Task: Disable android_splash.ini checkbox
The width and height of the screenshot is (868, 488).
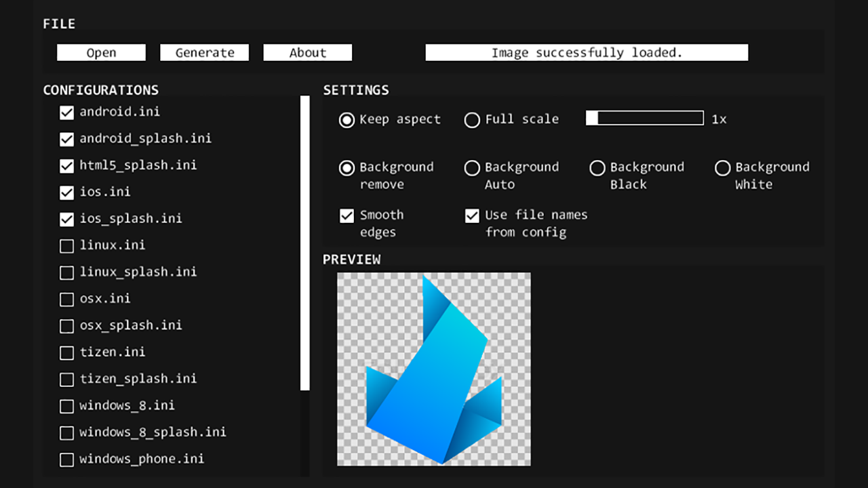Action: click(x=66, y=139)
